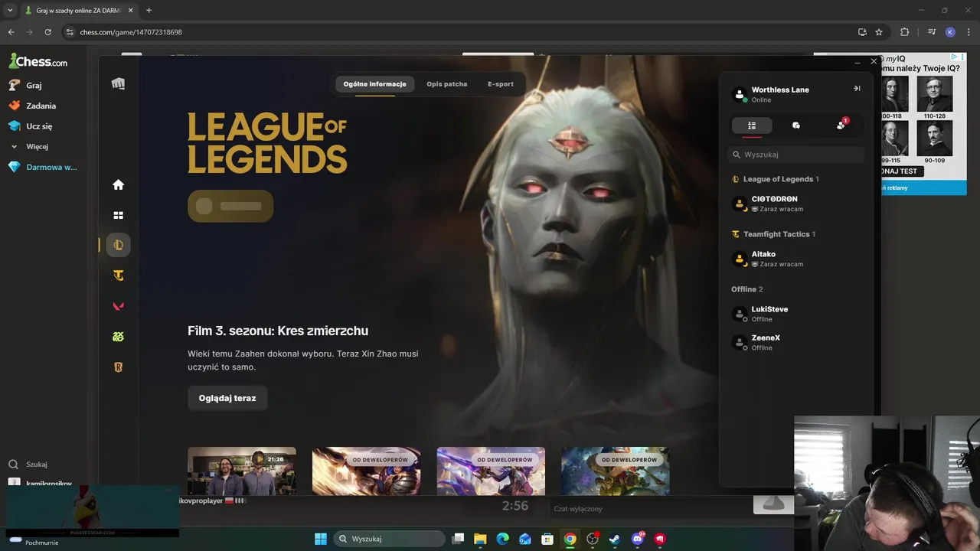Bookmark this page with star icon
Viewport: 980px width, 551px height.
(879, 32)
